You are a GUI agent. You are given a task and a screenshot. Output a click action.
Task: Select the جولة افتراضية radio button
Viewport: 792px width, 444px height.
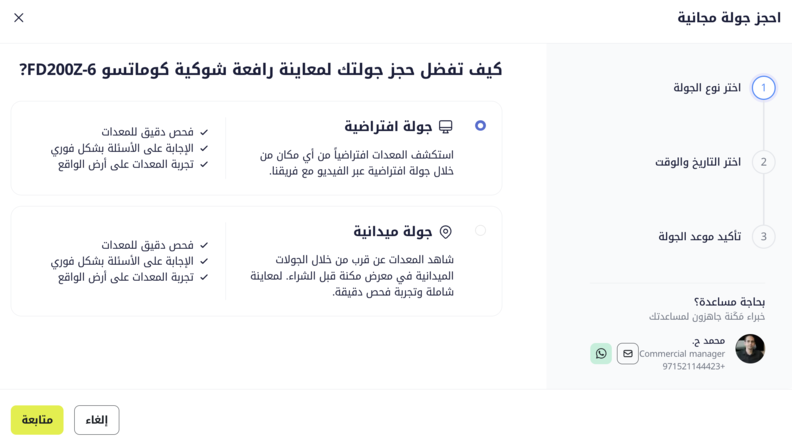point(480,126)
